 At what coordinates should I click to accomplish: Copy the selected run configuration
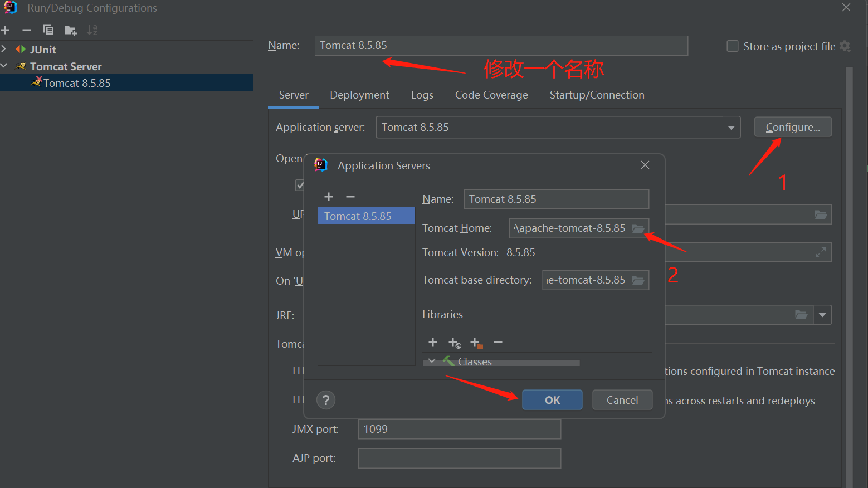48,30
